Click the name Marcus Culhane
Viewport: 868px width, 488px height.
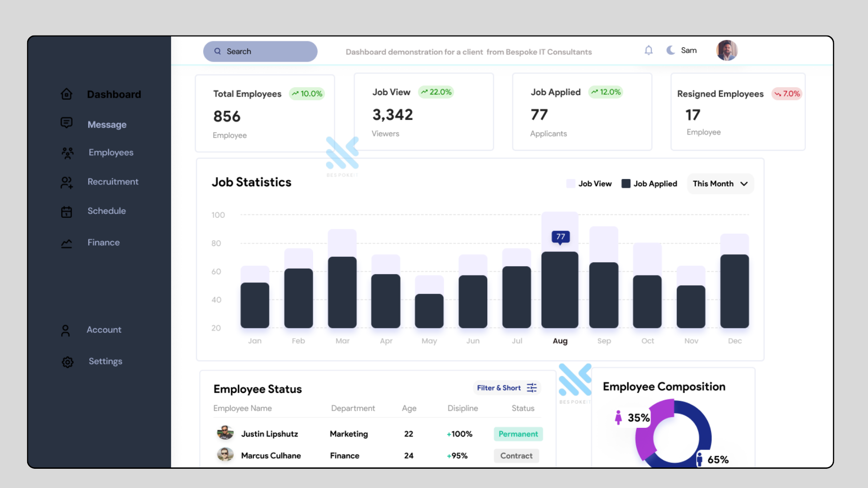[271, 455]
